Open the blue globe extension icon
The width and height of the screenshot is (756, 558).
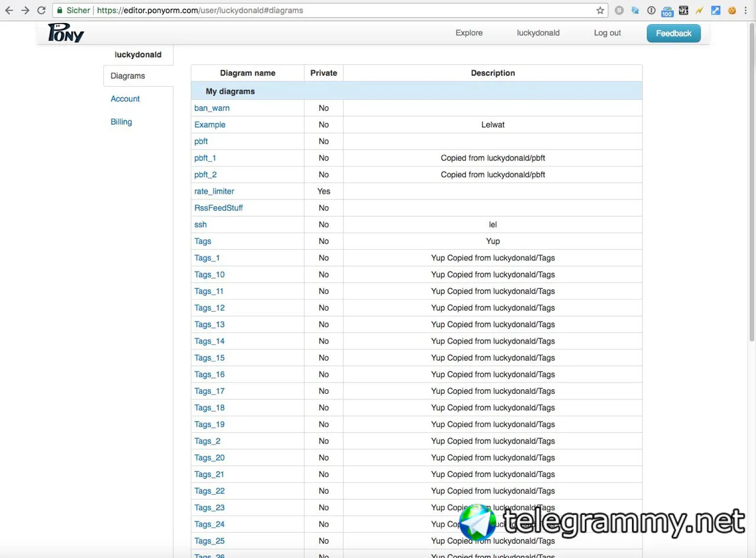pos(636,10)
